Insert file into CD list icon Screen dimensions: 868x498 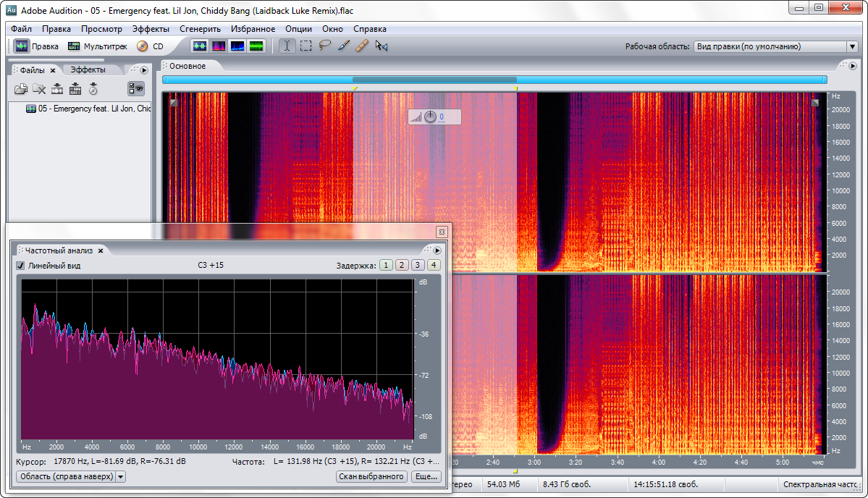point(93,88)
